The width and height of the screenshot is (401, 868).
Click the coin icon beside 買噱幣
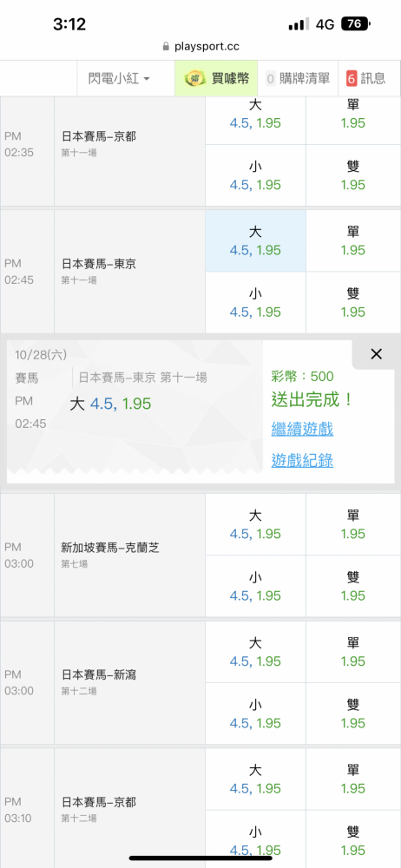195,78
